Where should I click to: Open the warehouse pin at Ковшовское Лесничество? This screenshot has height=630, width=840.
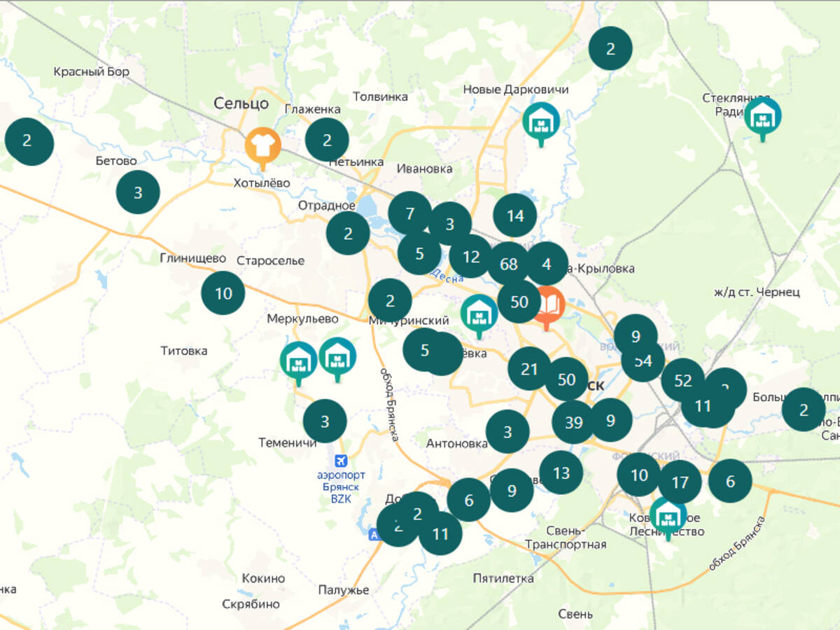tap(668, 514)
